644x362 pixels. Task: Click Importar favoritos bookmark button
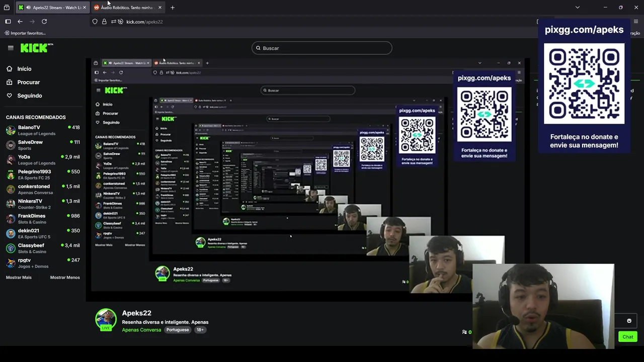[x=25, y=33]
